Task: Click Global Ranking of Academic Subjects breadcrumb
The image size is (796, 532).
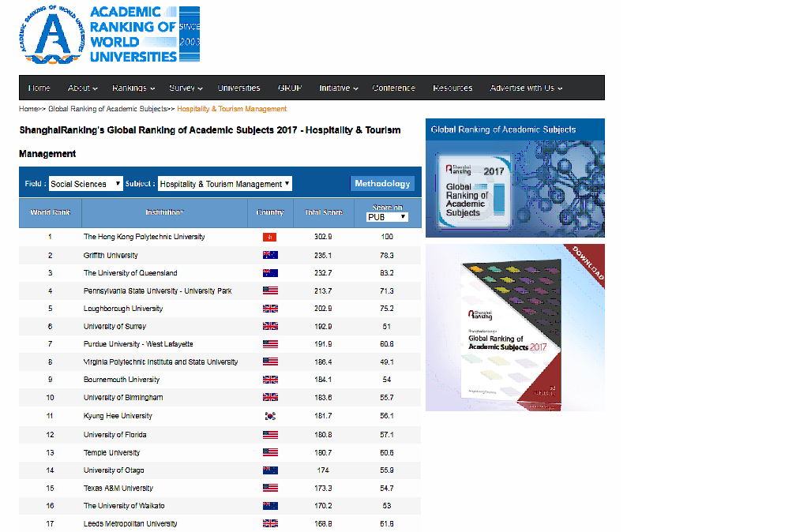Action: pos(107,109)
